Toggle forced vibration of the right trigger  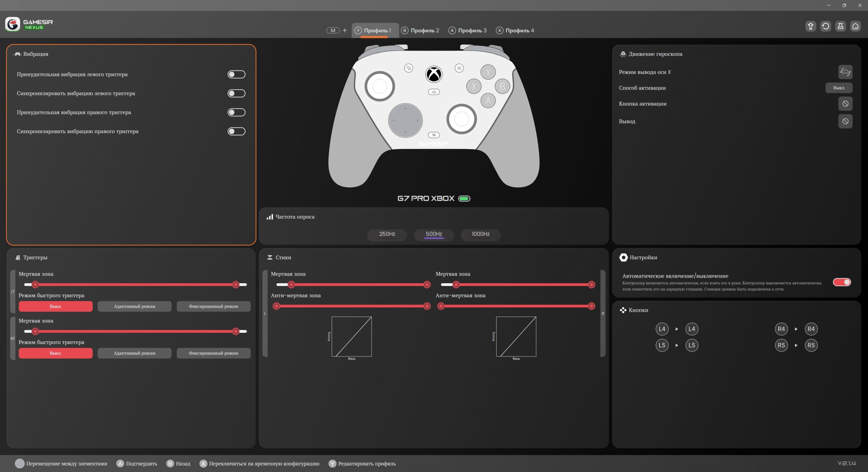tap(236, 112)
